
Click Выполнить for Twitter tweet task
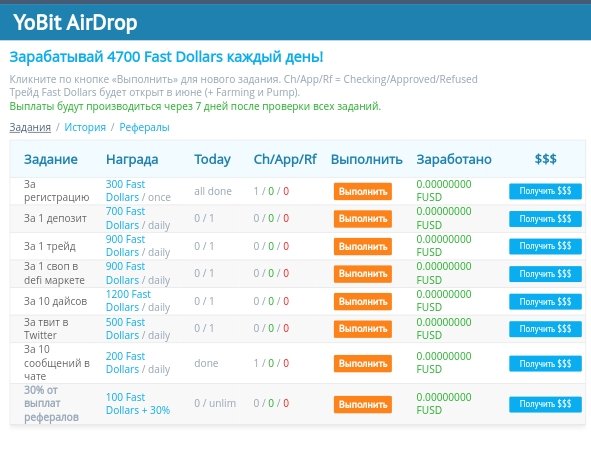(x=363, y=329)
